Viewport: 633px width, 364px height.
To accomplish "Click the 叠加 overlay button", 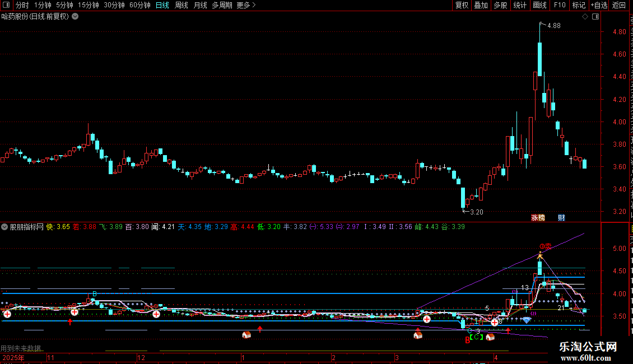I will [x=481, y=5].
